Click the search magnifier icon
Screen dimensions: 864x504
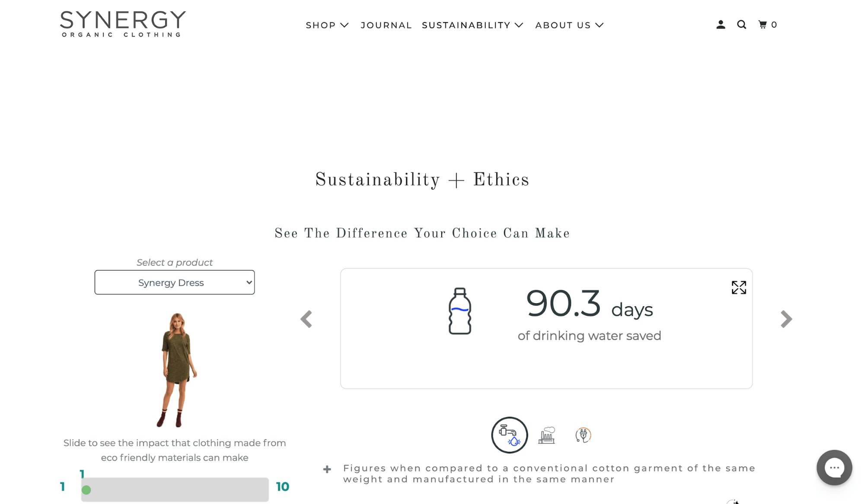[x=742, y=25]
